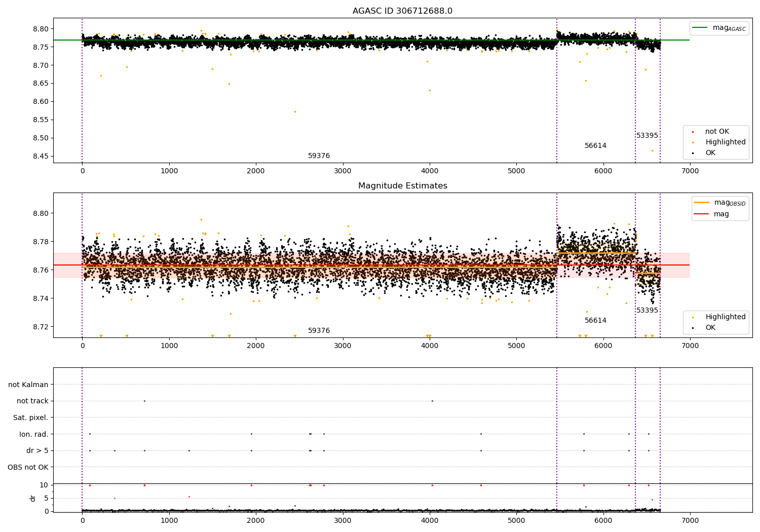Click the 'not Kalman' row label
The width and height of the screenshot is (760, 532).
coord(28,385)
